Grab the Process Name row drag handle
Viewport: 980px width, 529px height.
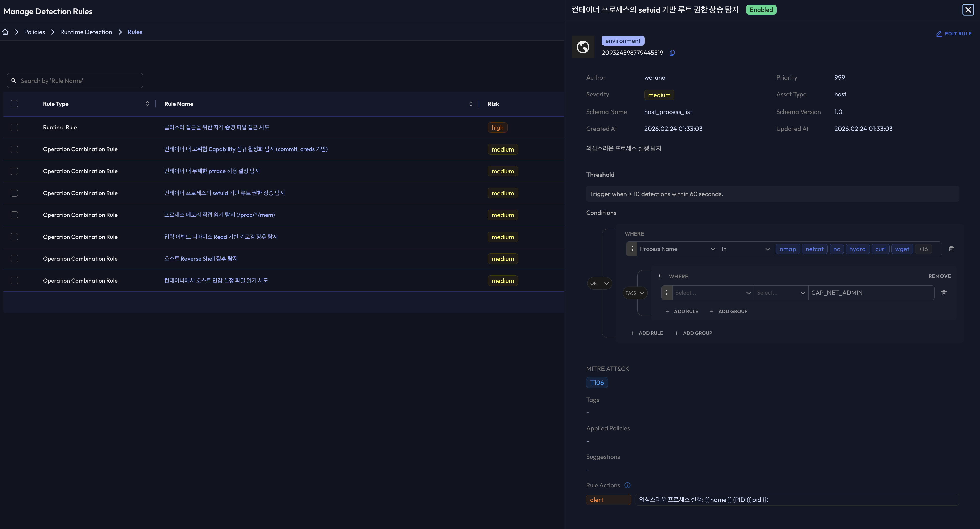pos(632,249)
